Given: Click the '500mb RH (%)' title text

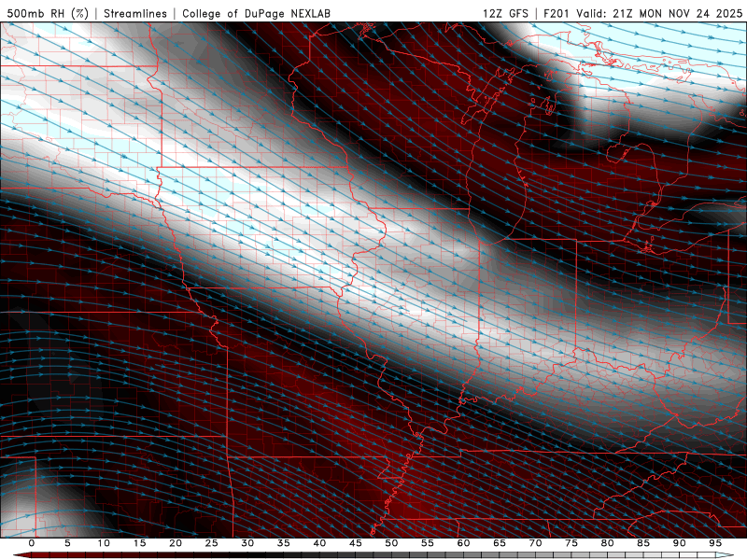Looking at the screenshot, I should point(48,13).
